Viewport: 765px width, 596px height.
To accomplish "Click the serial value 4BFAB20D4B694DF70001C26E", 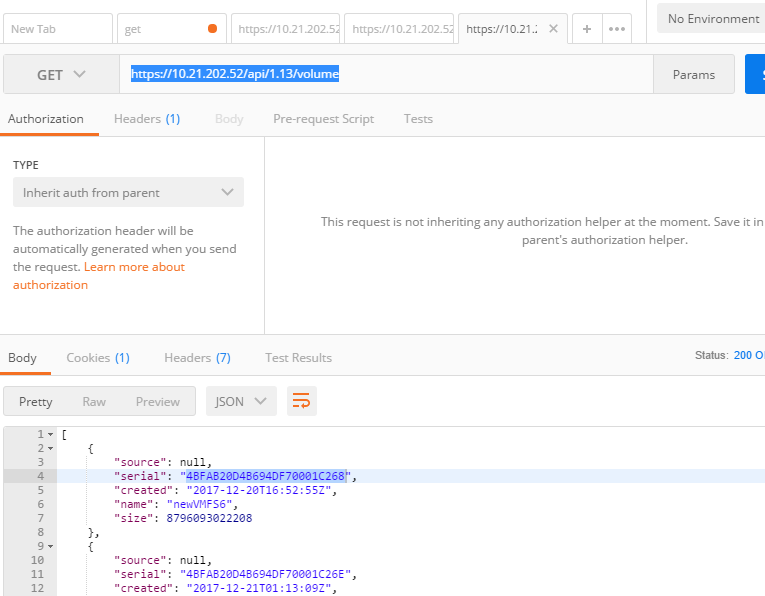I will pos(266,574).
